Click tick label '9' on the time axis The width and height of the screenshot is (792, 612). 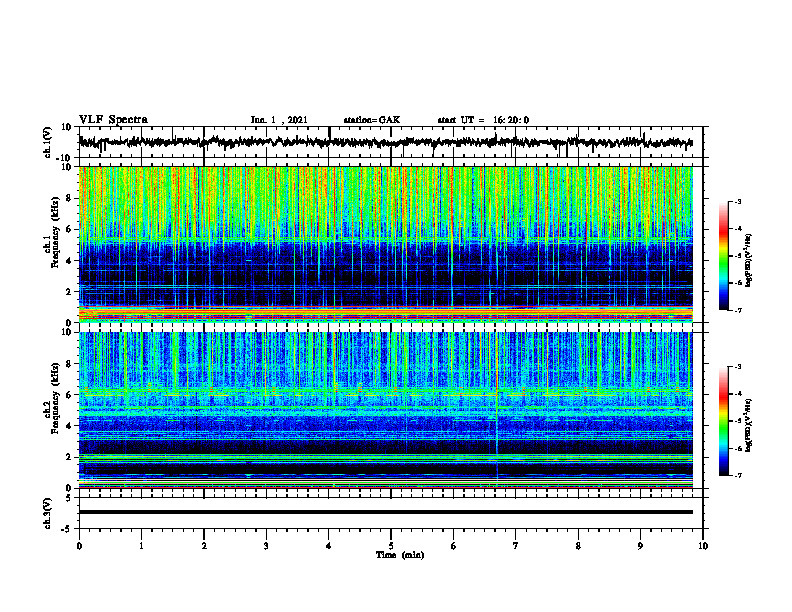[x=640, y=546]
